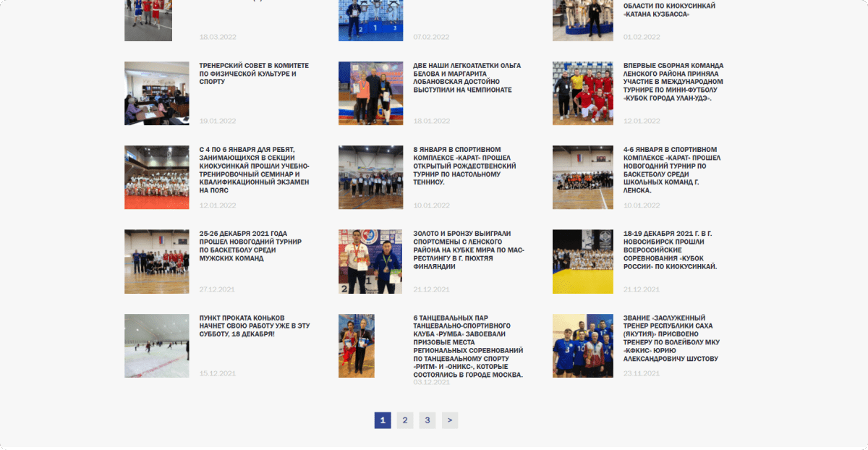868x450 pixels.
Task: Click the киокусинкай семинар group photo thumbnail
Action: tap(156, 177)
